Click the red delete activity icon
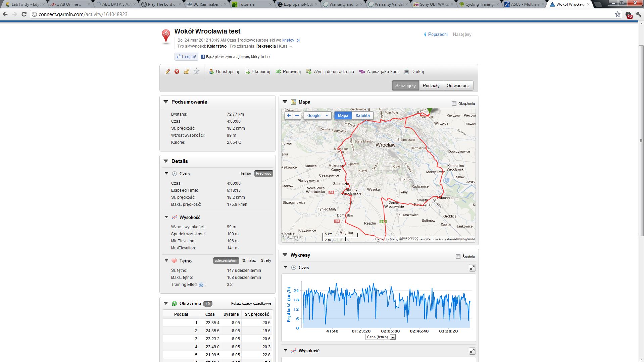Image resolution: width=644 pixels, height=362 pixels. tap(177, 71)
